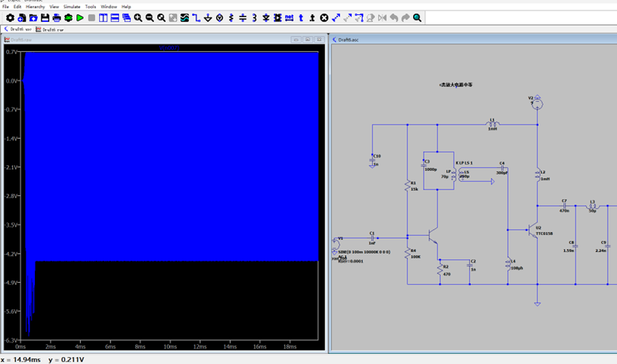
Task: Click the K LP LS 1 directive
Action: pos(464,162)
